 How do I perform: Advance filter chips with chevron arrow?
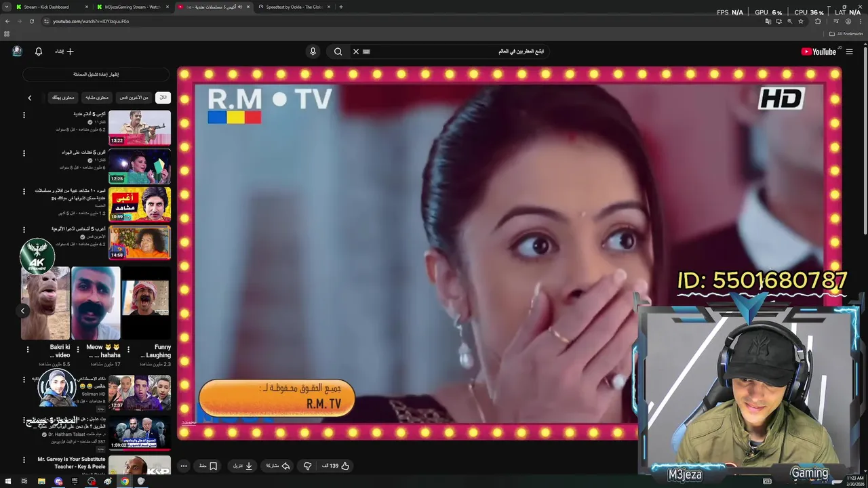(x=30, y=98)
